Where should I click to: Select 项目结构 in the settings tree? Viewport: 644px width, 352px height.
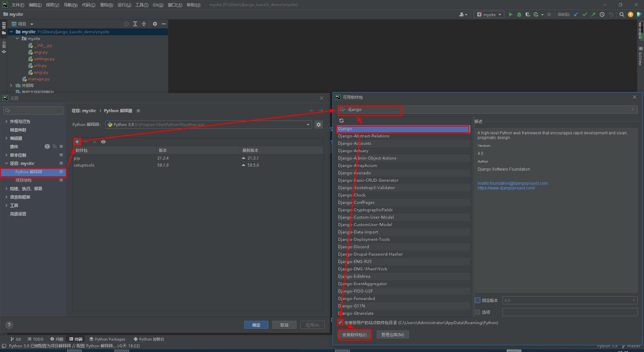click(23, 180)
